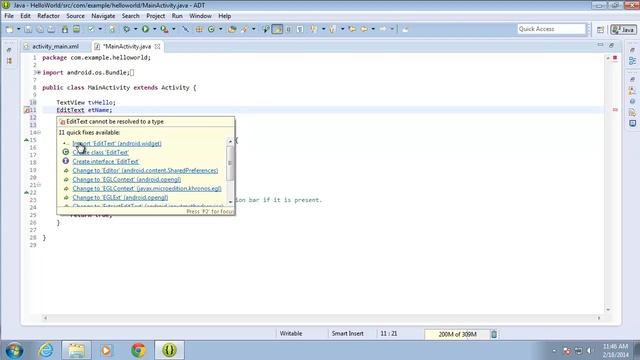The image size is (640, 360).
Task: Click the heap status 200M of 309M bar
Action: click(x=457, y=334)
